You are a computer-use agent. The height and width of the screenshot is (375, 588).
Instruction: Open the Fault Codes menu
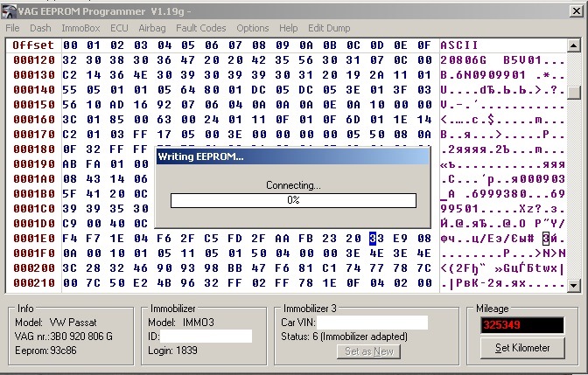coord(201,28)
